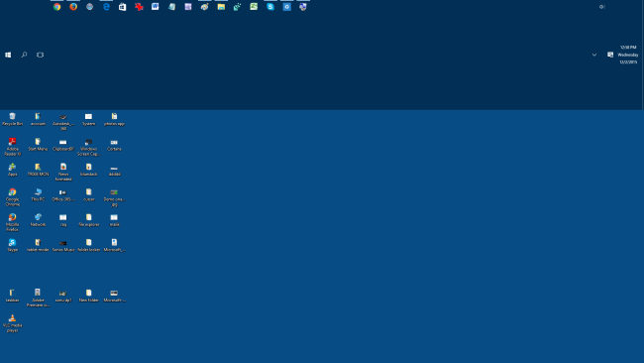Open the Action Center notification icon

[610, 55]
